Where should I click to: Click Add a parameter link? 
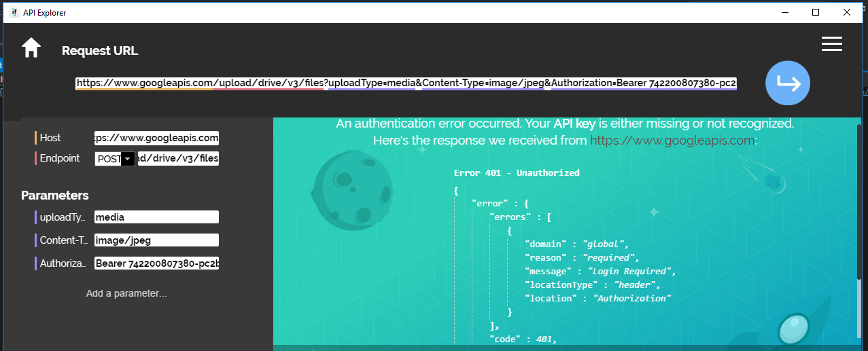pyautogui.click(x=126, y=293)
